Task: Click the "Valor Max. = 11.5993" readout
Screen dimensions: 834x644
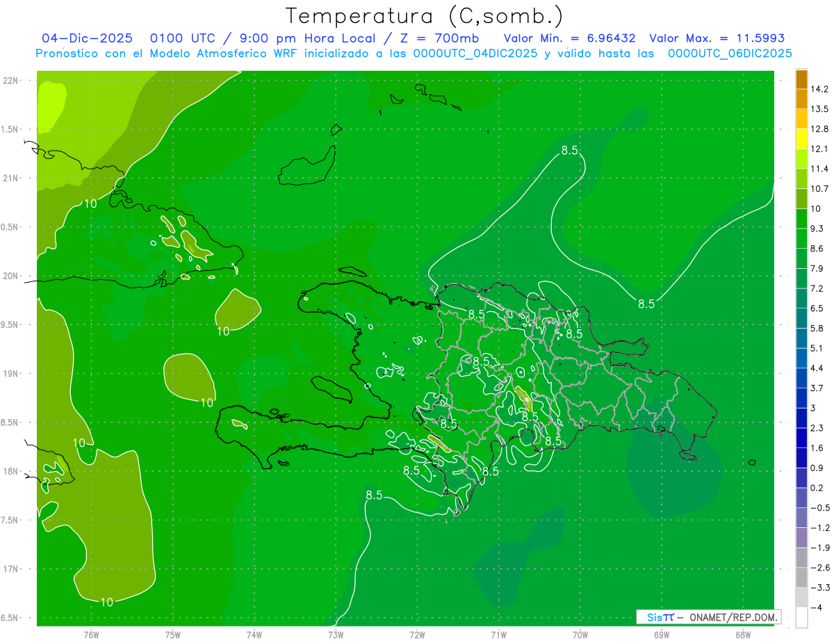Action: [x=717, y=38]
